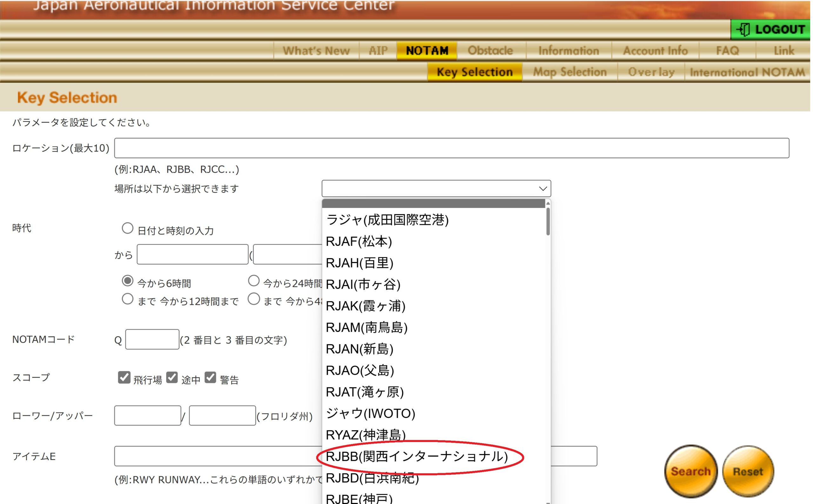Choose RJAF(松本) from the list

pos(433,241)
